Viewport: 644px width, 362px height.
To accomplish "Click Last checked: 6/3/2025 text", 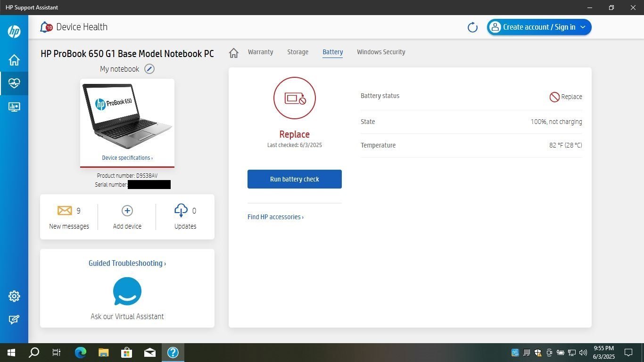I will [295, 145].
